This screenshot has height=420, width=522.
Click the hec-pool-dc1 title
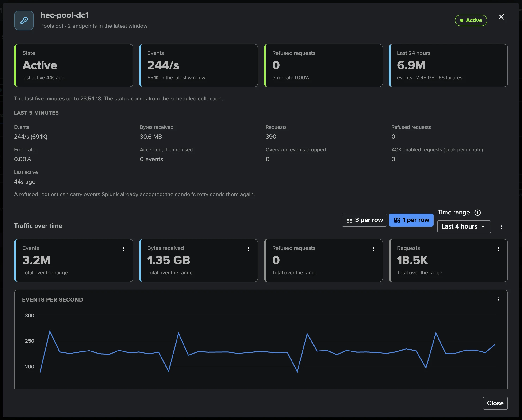[64, 15]
